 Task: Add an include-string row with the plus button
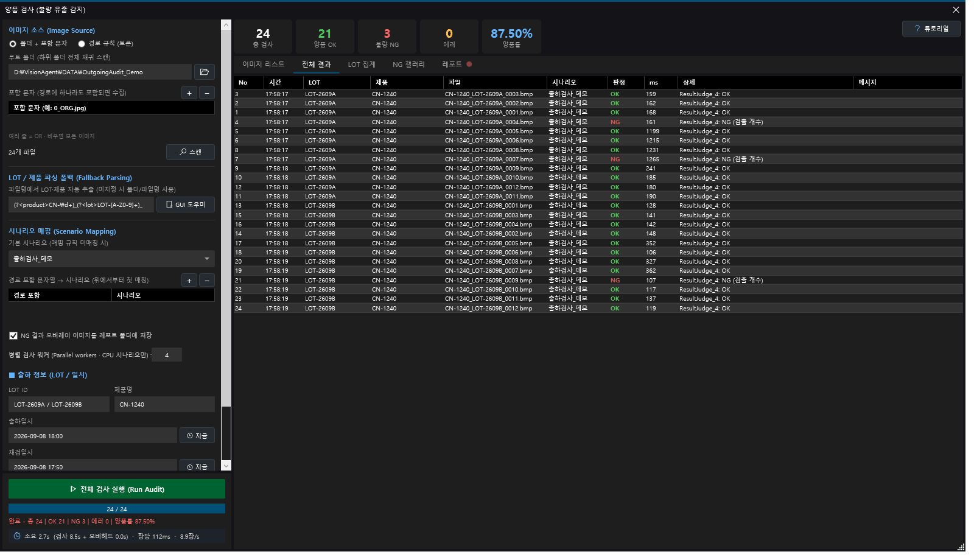(x=189, y=93)
